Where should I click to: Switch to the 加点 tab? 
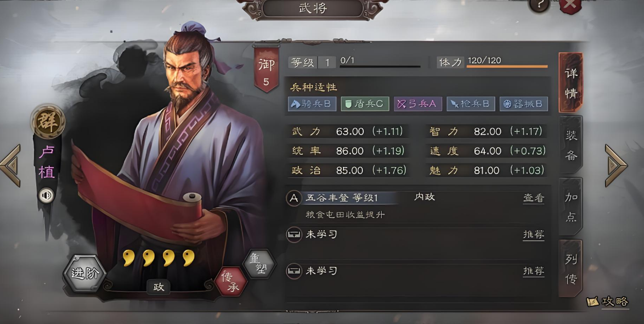(571, 207)
